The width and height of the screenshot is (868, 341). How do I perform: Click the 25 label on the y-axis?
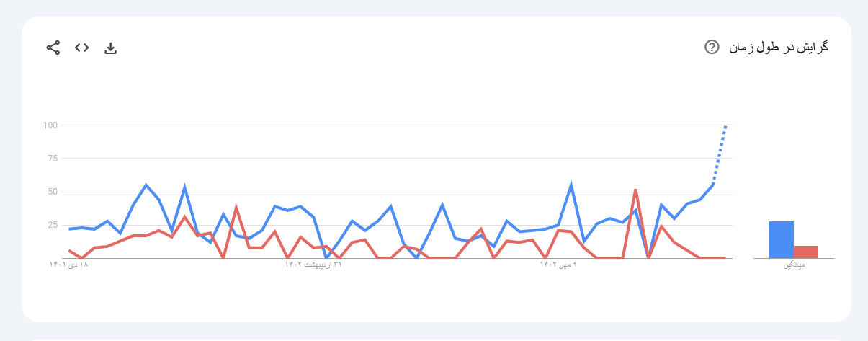[52, 225]
